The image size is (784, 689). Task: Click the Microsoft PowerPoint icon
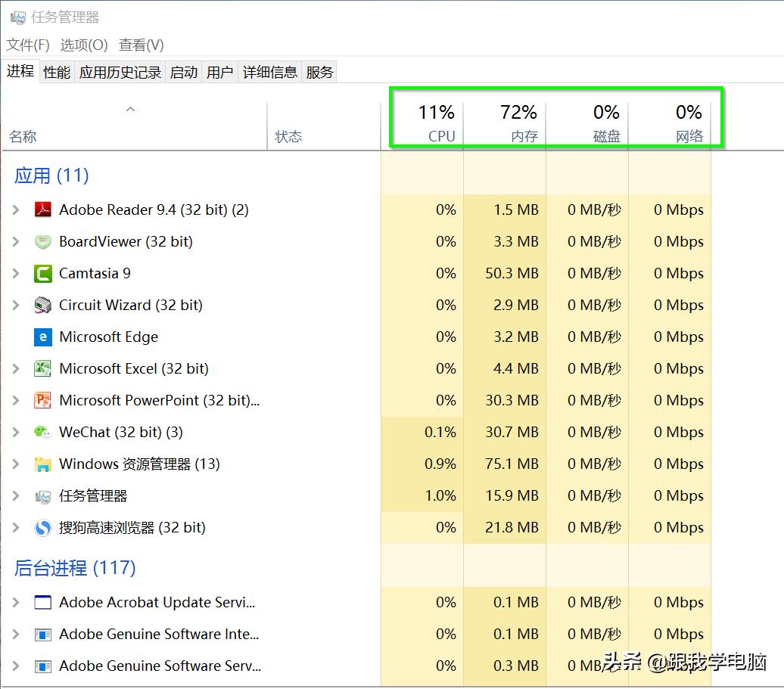click(x=45, y=400)
